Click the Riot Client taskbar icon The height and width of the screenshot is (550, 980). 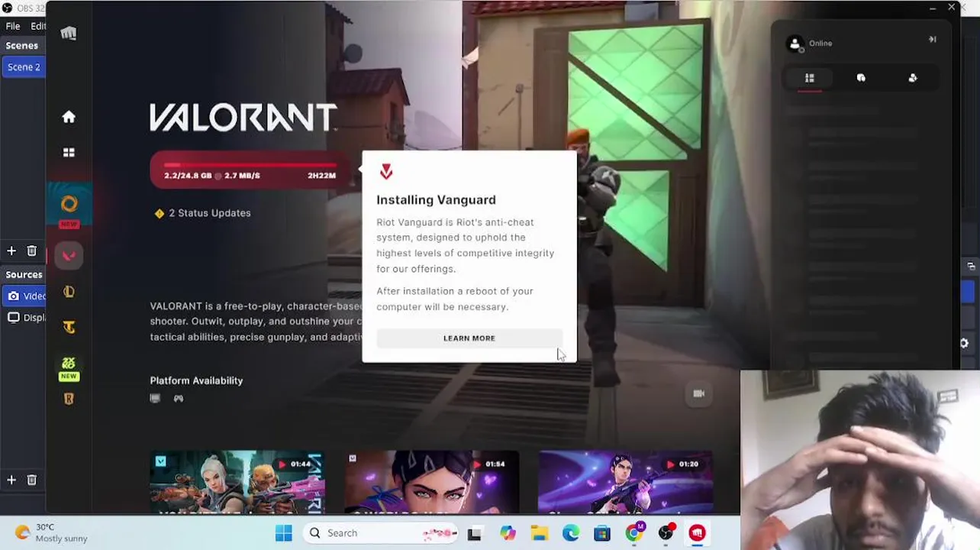697,533
